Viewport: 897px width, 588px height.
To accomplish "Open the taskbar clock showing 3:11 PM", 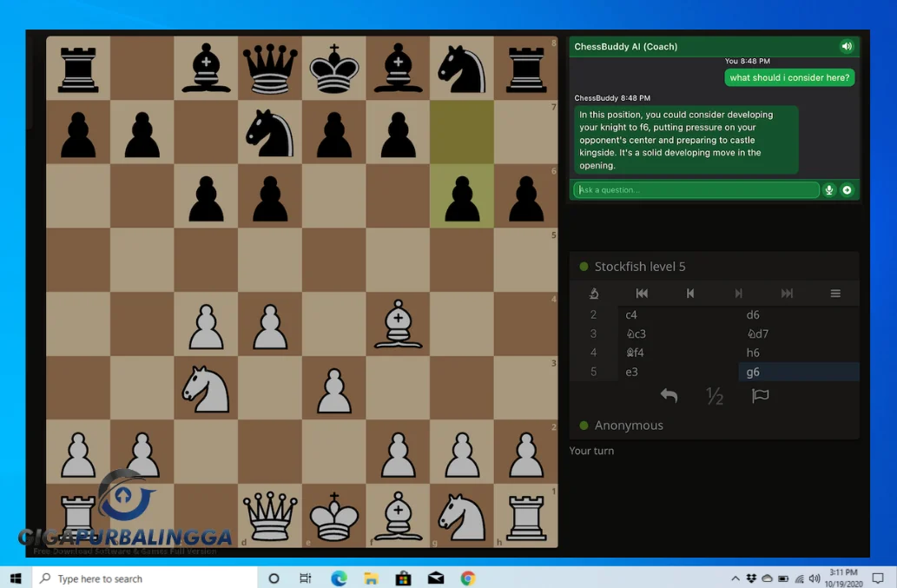I will (843, 578).
